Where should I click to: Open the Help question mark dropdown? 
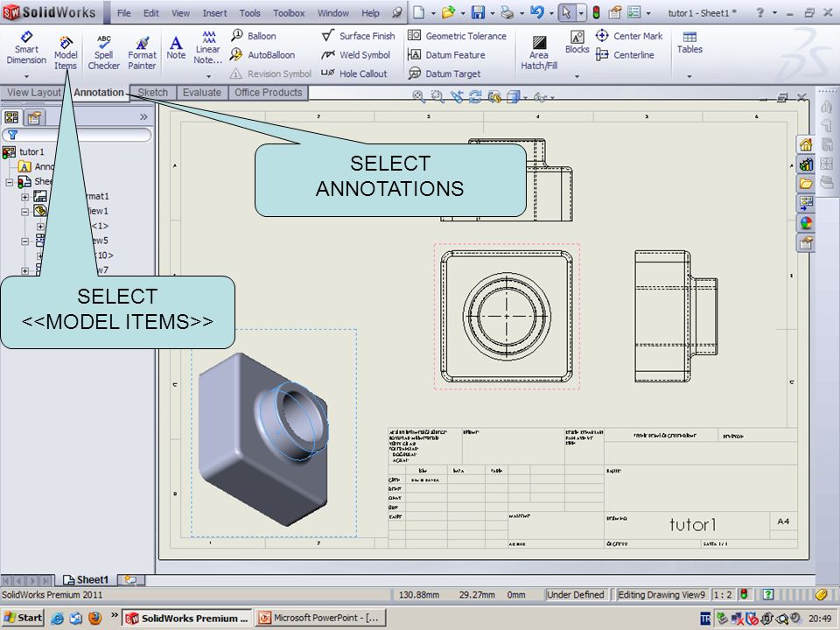click(774, 13)
